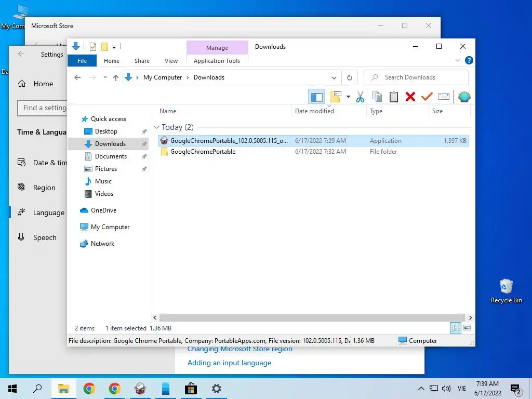The width and height of the screenshot is (532, 399).
Task: Open Region in Settings sidebar
Action: click(44, 188)
